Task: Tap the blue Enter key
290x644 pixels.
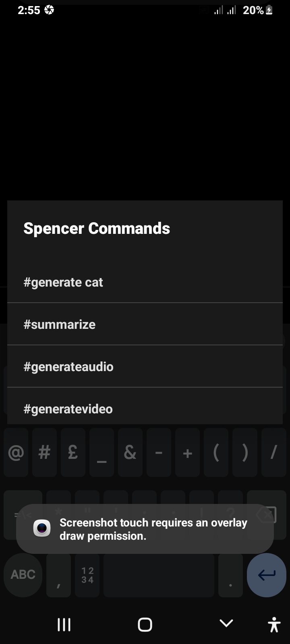Action: [x=266, y=575]
